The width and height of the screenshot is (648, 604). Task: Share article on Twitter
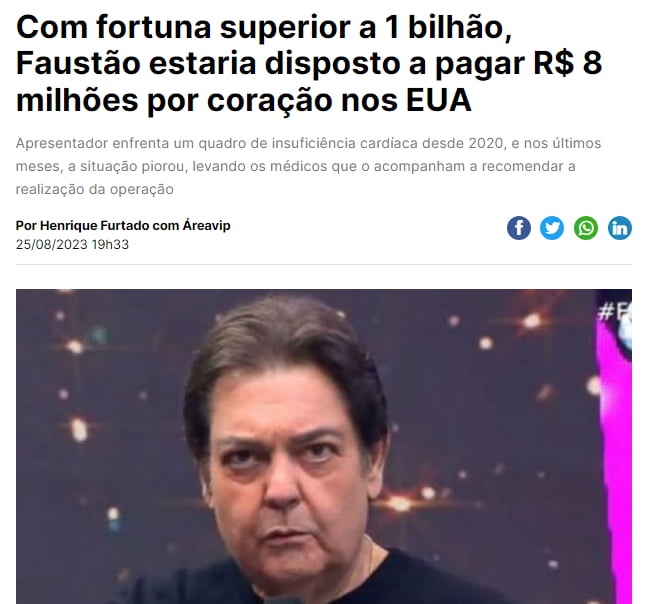[552, 228]
